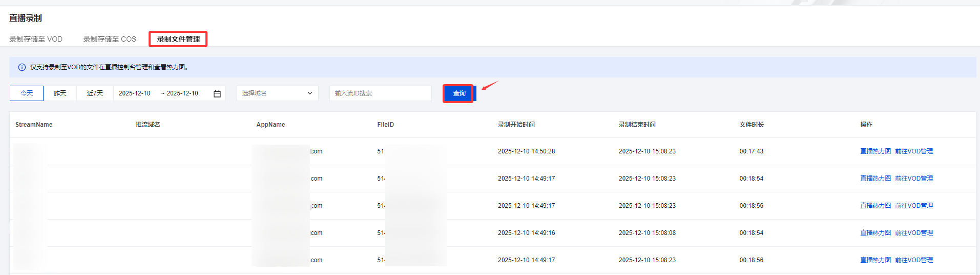Image resolution: width=980 pixels, height=275 pixels.
Task: Open 前往VOD管理 for the 00:17:43 recording
Action: pyautogui.click(x=914, y=151)
